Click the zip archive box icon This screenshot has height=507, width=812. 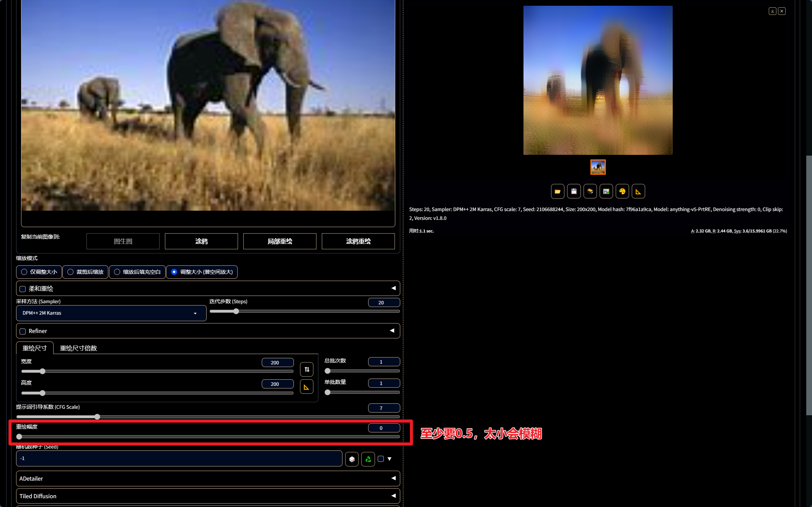(x=590, y=191)
